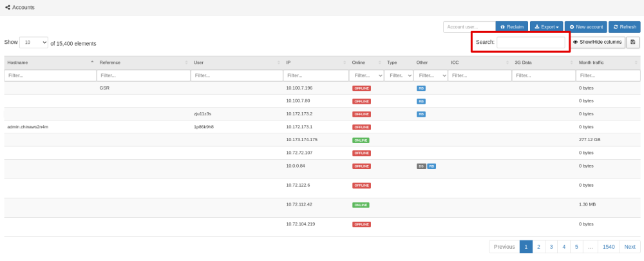The width and height of the screenshot is (644, 261).
Task: Select hostname admin.chinaws2n4m
Action: (28, 127)
